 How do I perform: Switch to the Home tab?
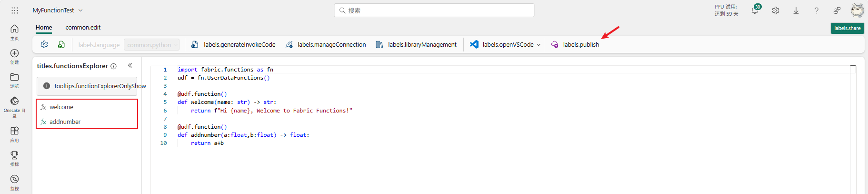pos(44,28)
